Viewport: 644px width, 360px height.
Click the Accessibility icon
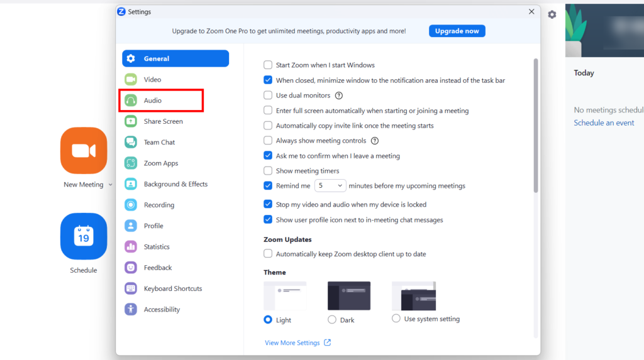pos(131,310)
